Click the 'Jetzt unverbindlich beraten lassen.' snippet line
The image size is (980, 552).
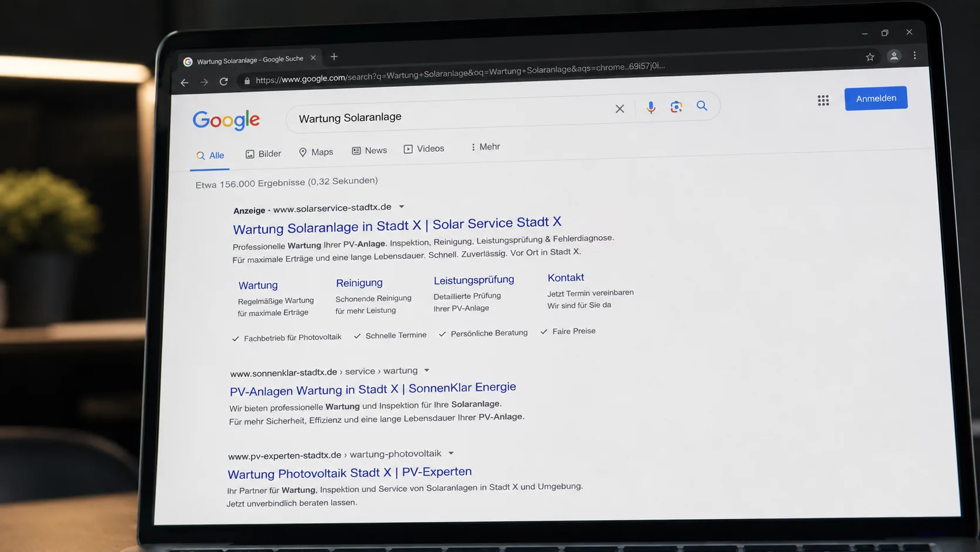(291, 503)
